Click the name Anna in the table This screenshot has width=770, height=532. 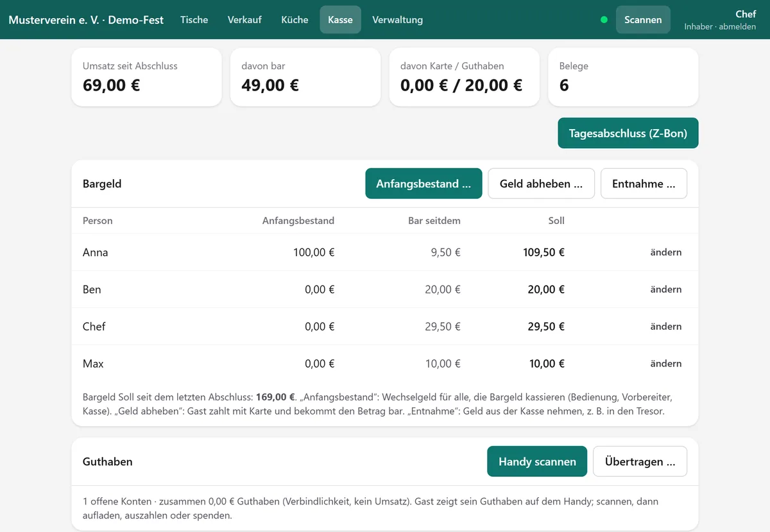[x=96, y=252]
